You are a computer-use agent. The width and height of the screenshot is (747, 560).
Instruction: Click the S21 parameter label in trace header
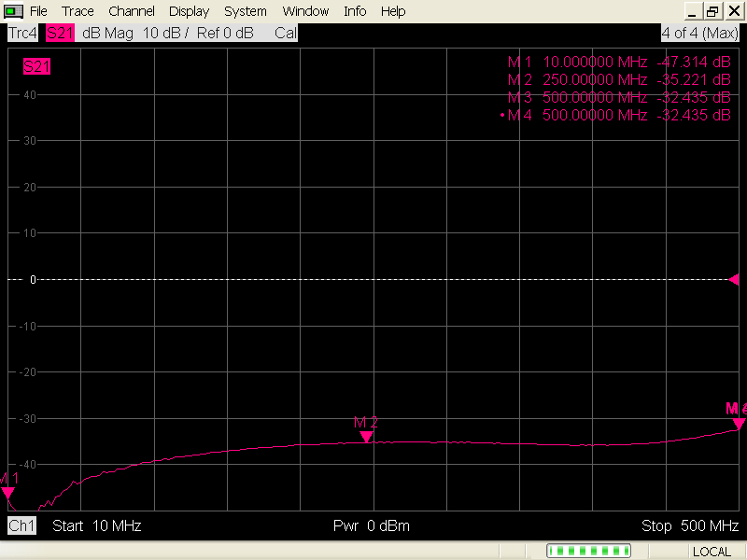(60, 33)
